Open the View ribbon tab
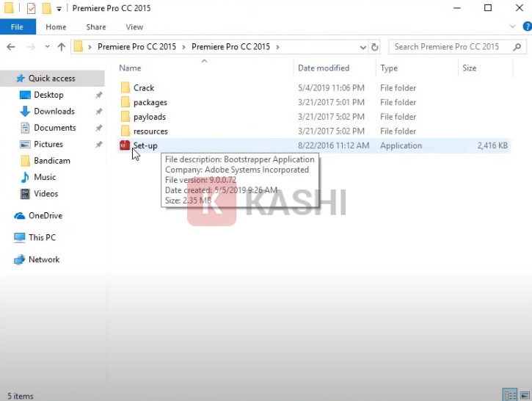This screenshot has height=401, width=532. [x=134, y=27]
